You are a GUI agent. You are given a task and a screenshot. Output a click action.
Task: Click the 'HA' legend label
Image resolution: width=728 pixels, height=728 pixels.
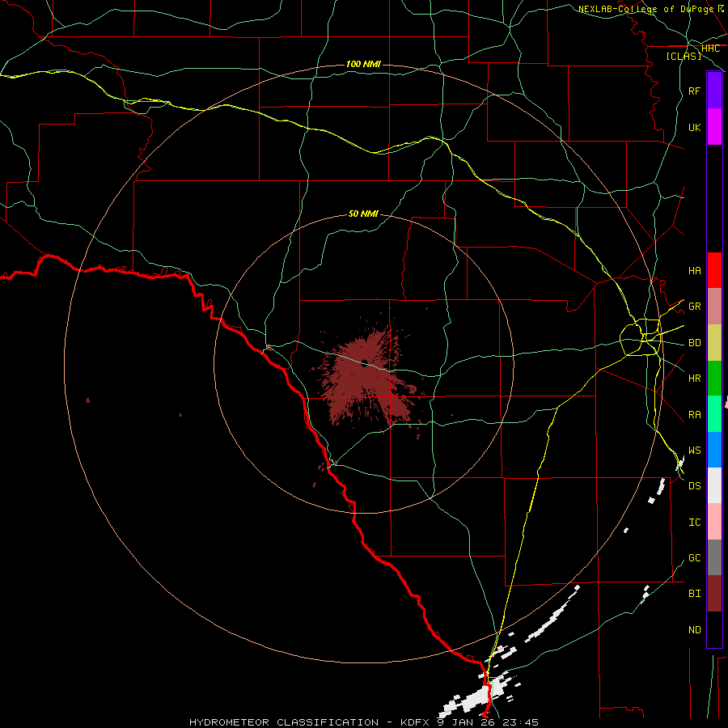[694, 270]
